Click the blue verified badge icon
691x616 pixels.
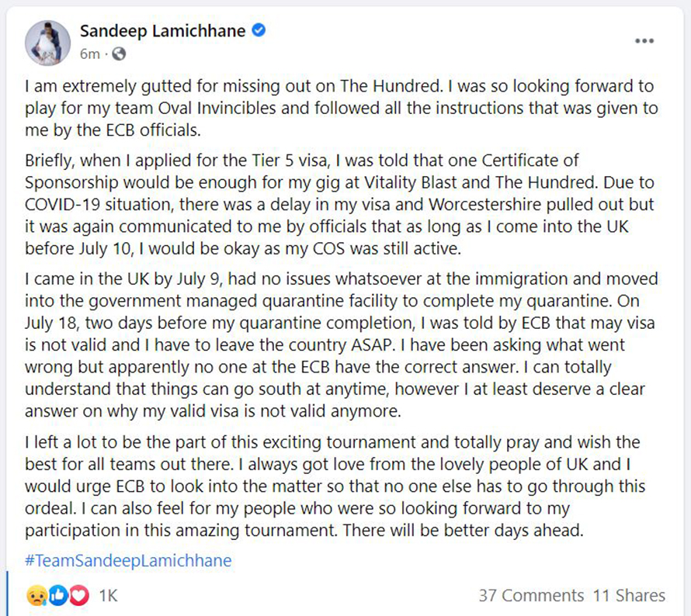(x=259, y=30)
